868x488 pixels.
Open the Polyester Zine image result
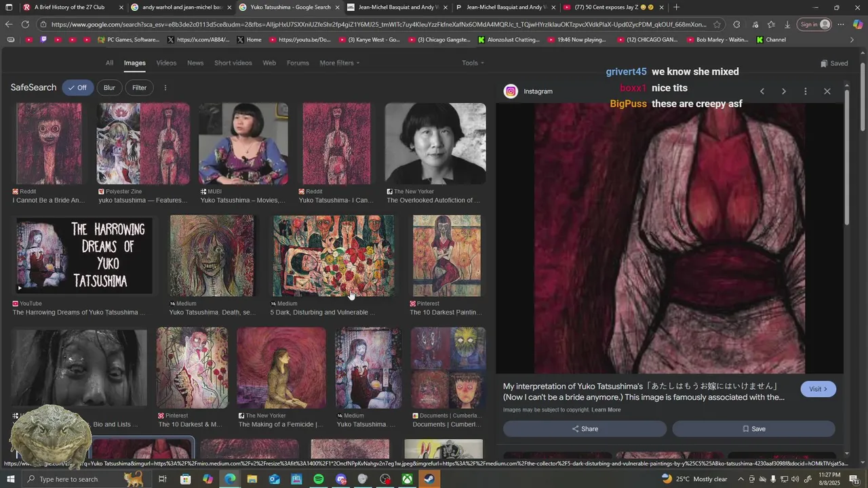[x=143, y=143]
